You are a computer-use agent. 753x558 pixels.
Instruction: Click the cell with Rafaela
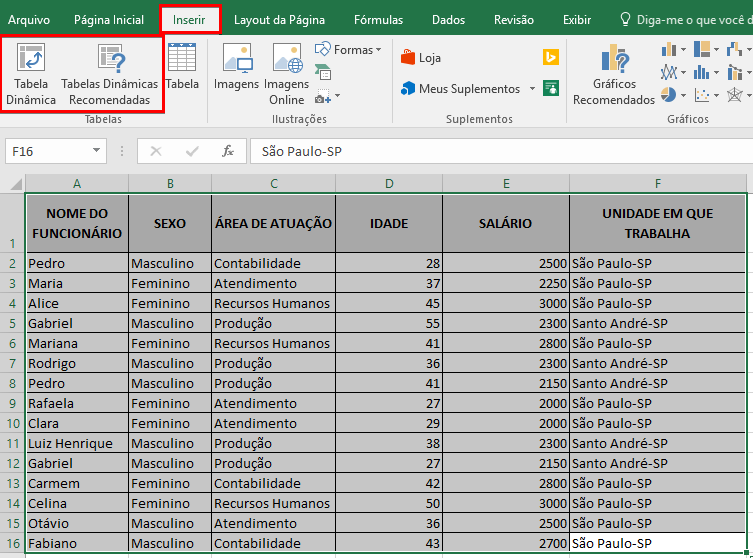(77, 403)
